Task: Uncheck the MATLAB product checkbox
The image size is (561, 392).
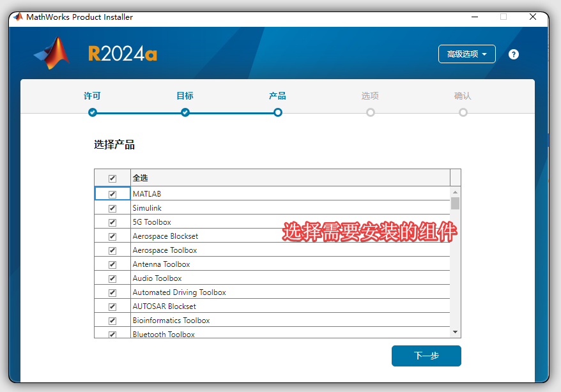Action: tap(112, 194)
